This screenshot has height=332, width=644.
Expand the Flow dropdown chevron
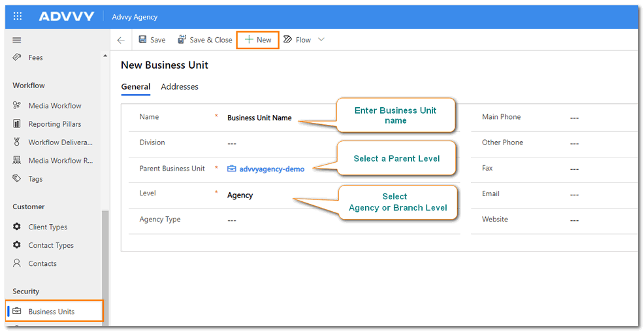[x=321, y=40]
